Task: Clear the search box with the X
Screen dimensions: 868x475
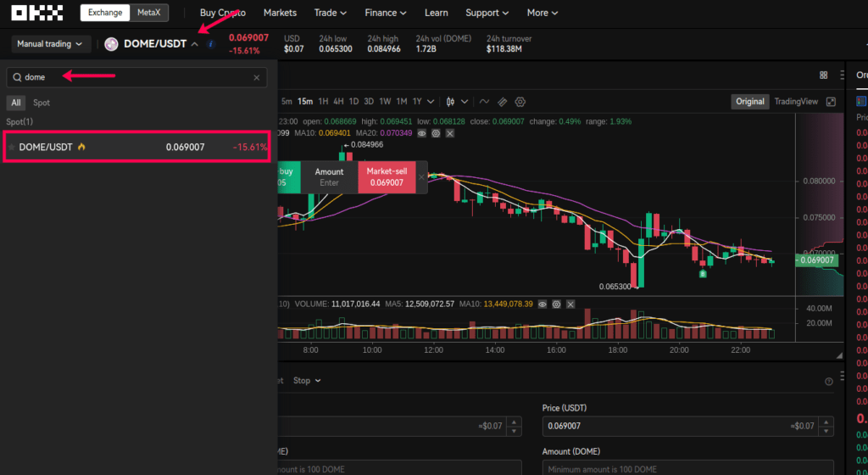Action: tap(256, 77)
